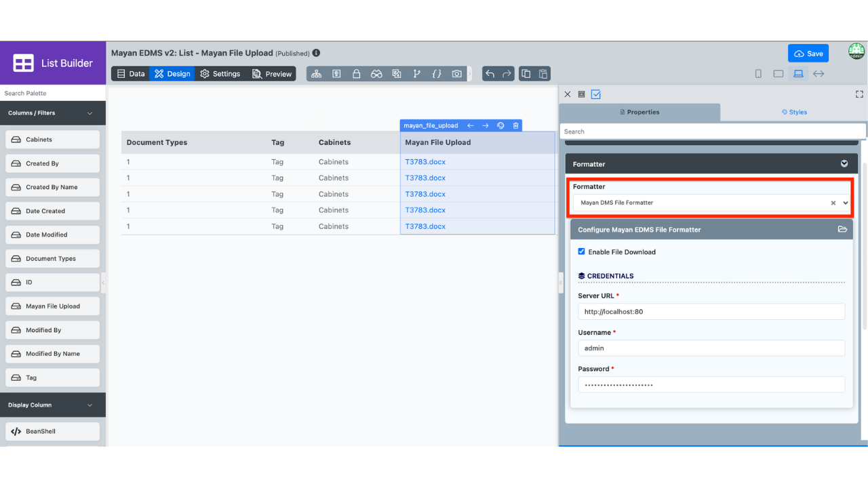Toggle the blue checkmark icon in the panel header

(x=595, y=95)
